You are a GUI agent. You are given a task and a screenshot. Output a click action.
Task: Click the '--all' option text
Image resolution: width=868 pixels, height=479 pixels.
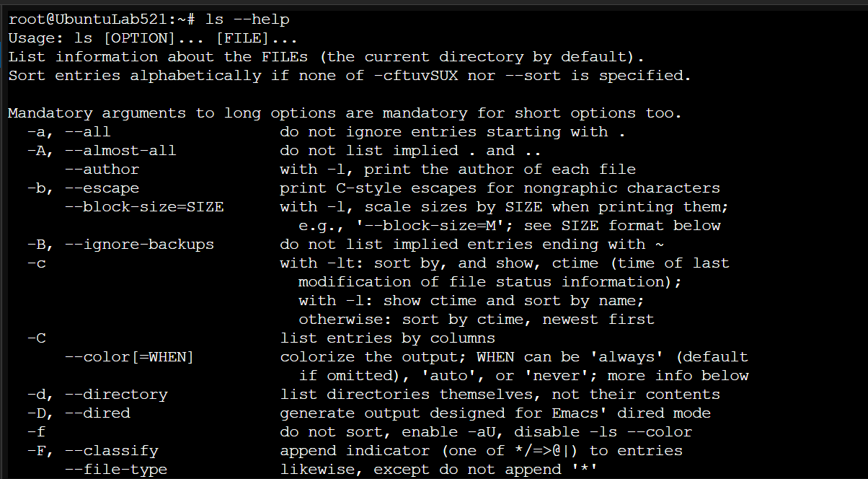[x=87, y=132]
